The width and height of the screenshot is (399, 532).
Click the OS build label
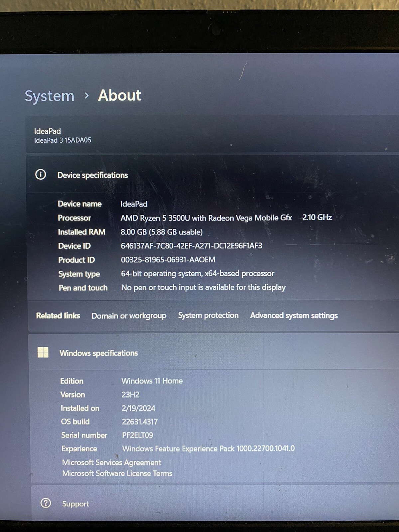tap(75, 422)
